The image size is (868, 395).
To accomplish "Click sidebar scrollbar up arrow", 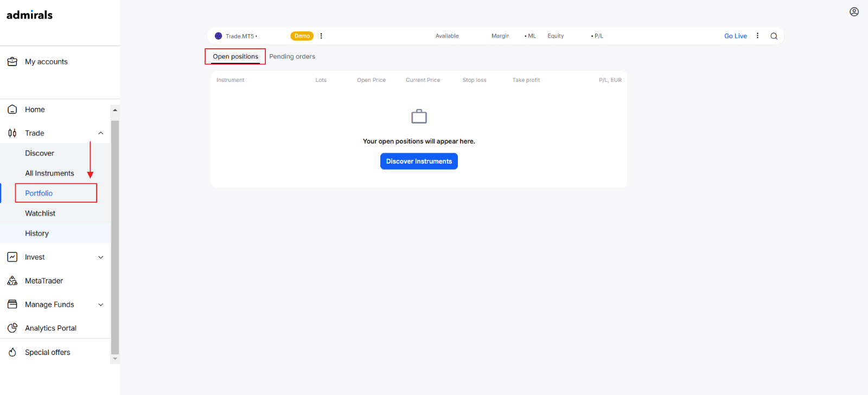I will (x=114, y=110).
